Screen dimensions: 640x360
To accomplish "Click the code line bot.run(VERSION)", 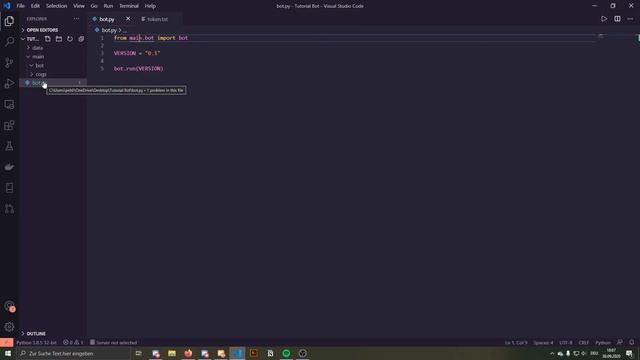I will pyautogui.click(x=138, y=69).
